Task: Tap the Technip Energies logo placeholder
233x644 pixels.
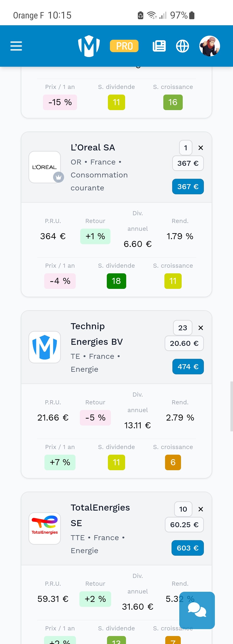Action: click(44, 347)
